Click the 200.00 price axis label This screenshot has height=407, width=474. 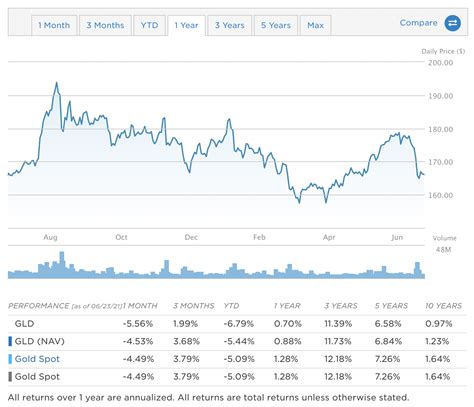pyautogui.click(x=440, y=63)
